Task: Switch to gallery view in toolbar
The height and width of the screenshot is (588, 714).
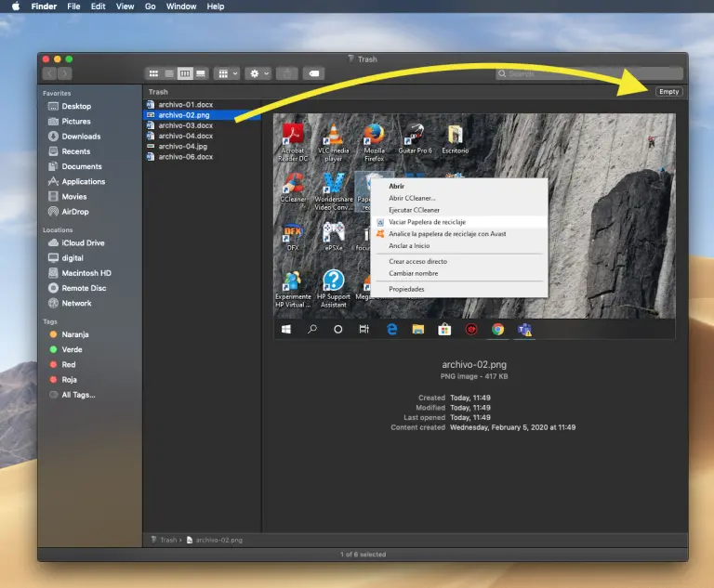Action: coord(201,73)
